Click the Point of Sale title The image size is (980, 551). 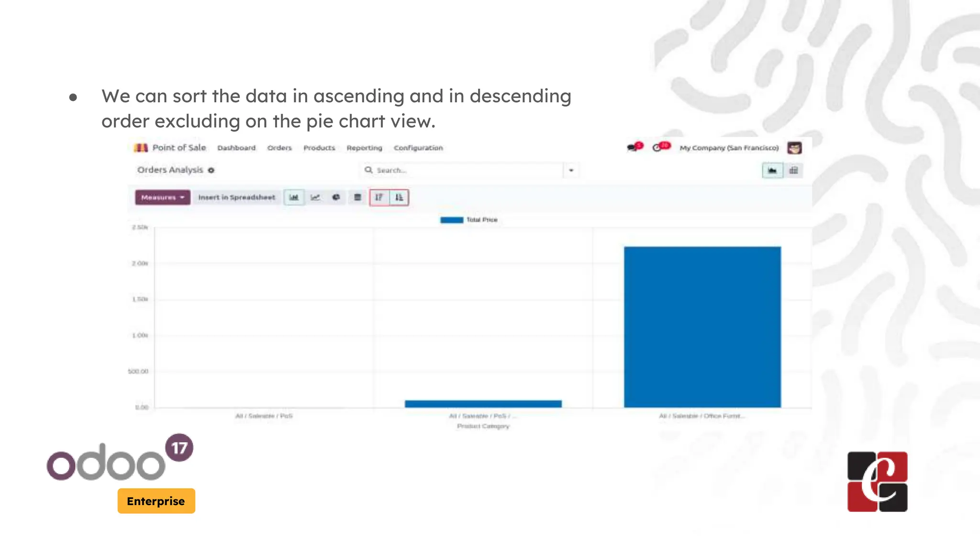(179, 148)
